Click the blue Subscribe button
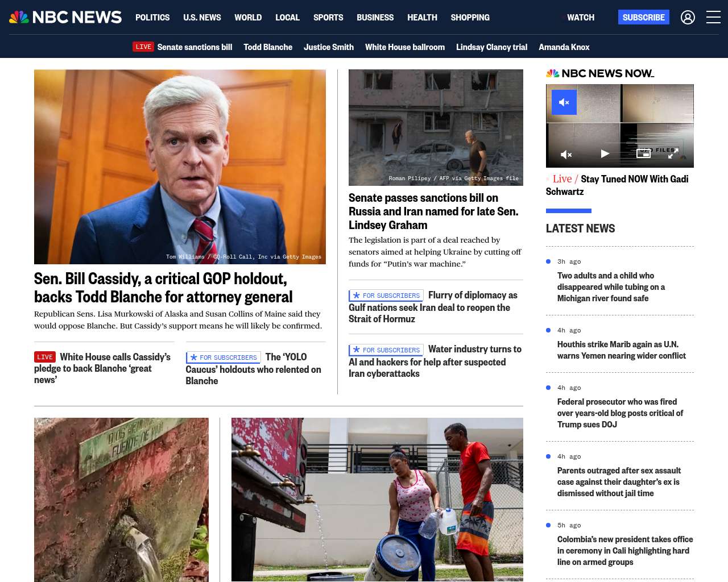 point(643,17)
